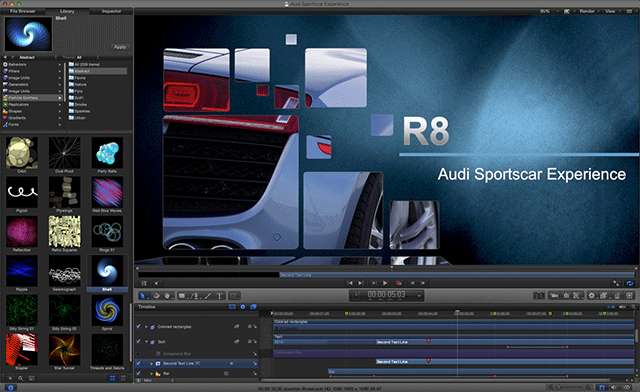Click the Apply button

click(x=120, y=47)
